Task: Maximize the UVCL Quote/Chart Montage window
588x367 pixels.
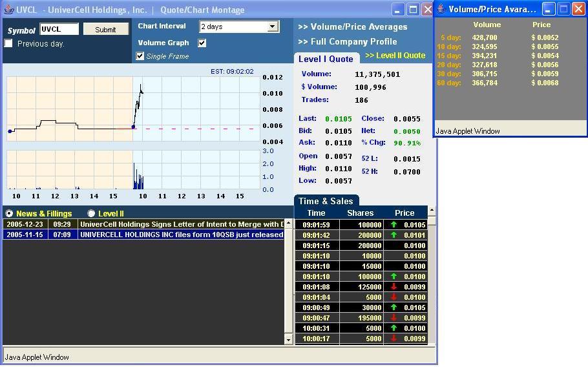Action: click(x=413, y=10)
